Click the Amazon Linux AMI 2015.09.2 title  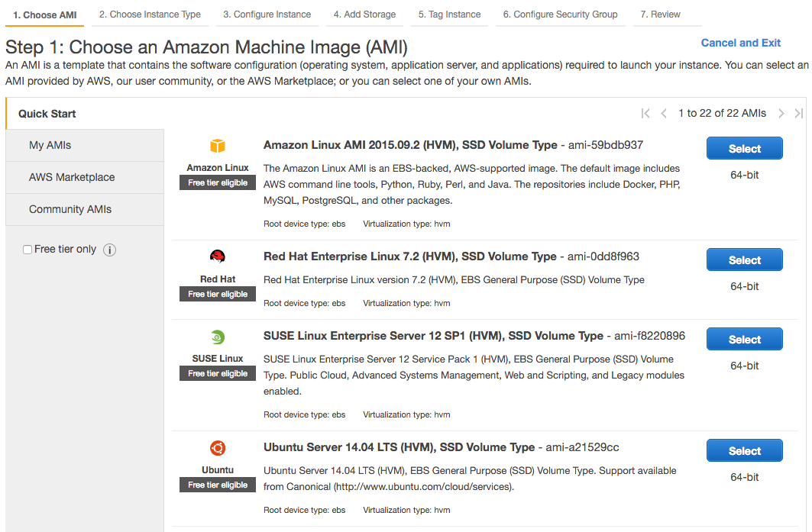point(410,146)
